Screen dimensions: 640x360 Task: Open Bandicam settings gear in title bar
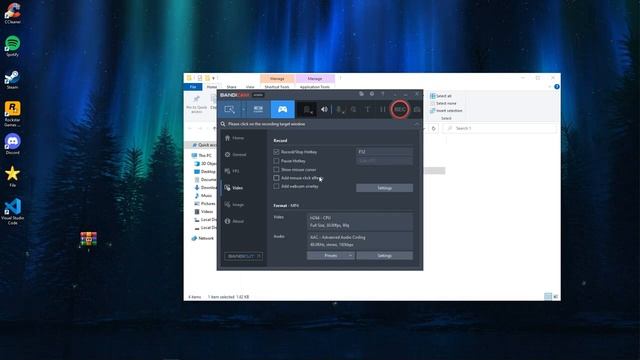click(372, 94)
